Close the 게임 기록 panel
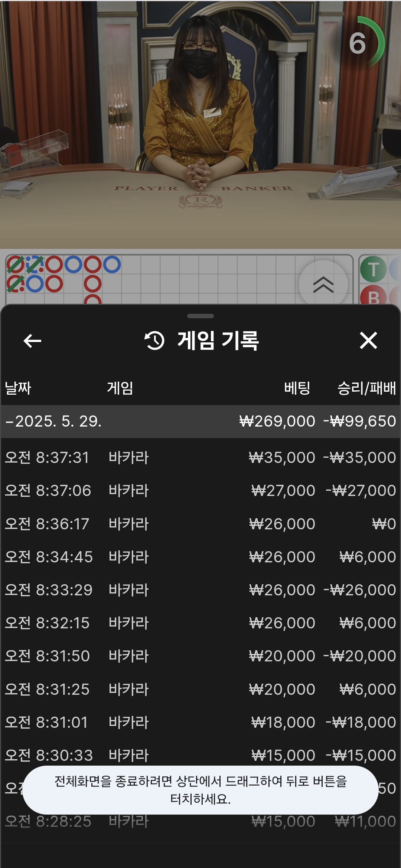 368,341
